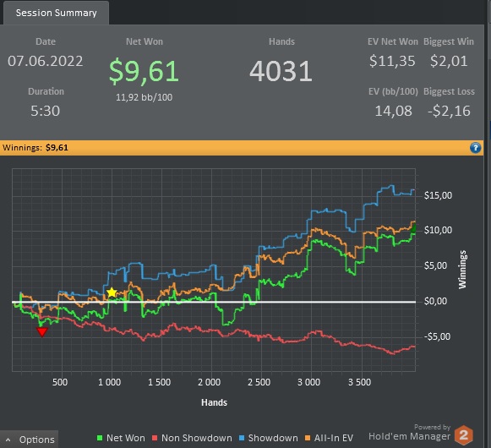Image resolution: width=491 pixels, height=448 pixels.
Task: Click the Net Won legend label
Action: (x=126, y=438)
